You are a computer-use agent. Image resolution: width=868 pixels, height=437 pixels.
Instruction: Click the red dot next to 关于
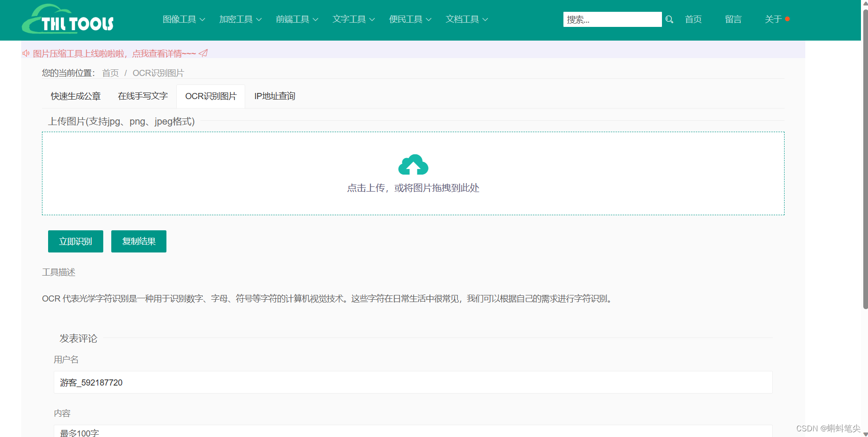(787, 19)
